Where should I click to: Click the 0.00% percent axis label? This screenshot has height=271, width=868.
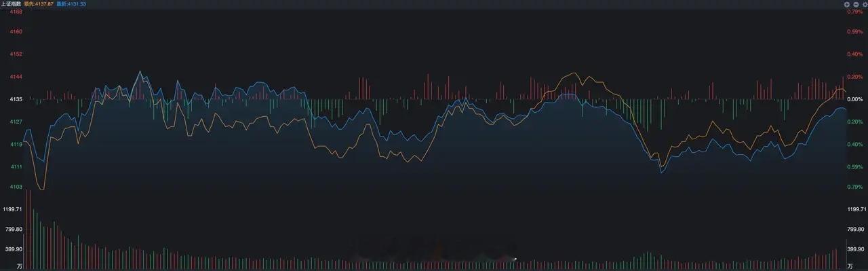[854, 99]
